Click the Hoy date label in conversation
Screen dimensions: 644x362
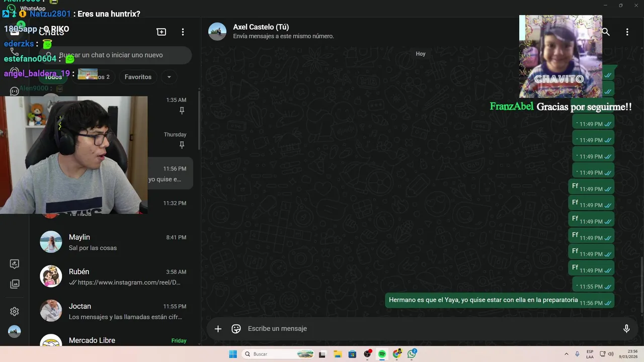click(421, 54)
